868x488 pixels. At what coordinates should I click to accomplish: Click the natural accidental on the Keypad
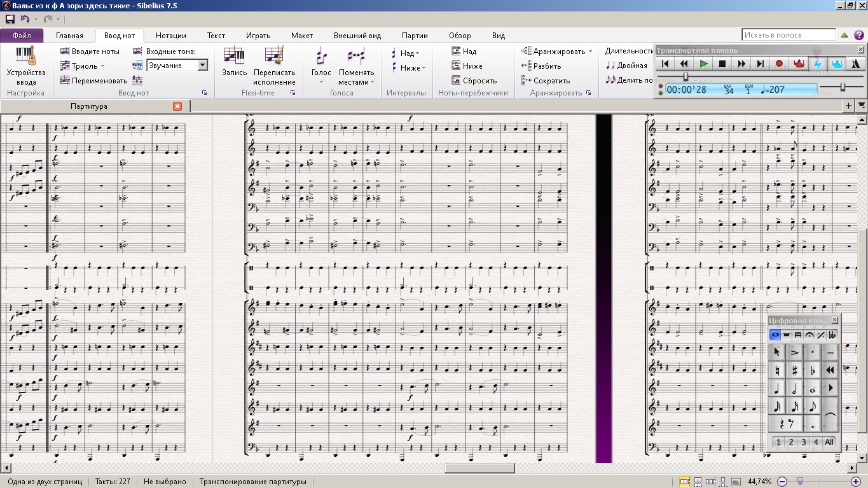point(777,370)
